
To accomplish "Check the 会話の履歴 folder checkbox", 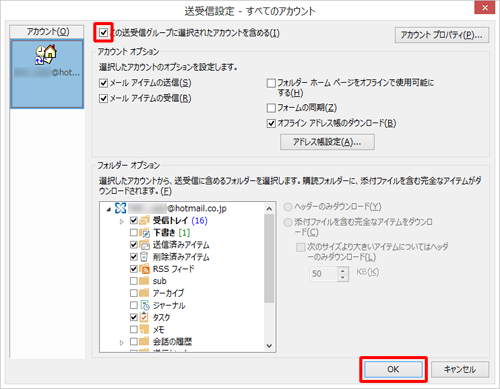I will (x=134, y=341).
